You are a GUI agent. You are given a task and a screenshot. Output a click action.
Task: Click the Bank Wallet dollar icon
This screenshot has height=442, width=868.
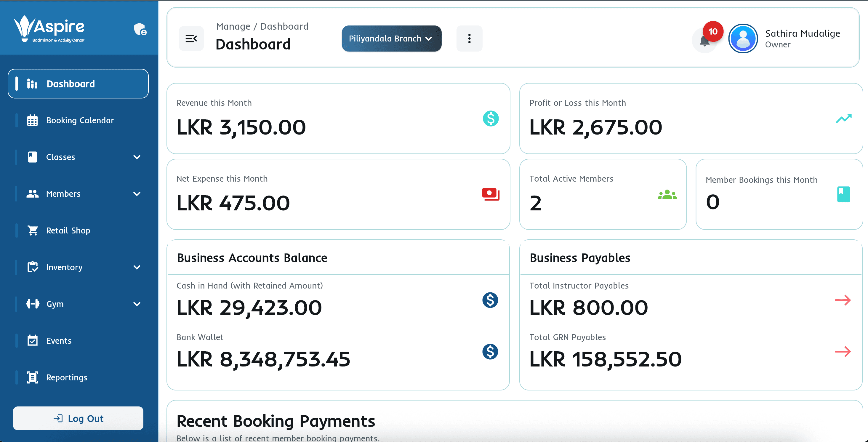(490, 352)
